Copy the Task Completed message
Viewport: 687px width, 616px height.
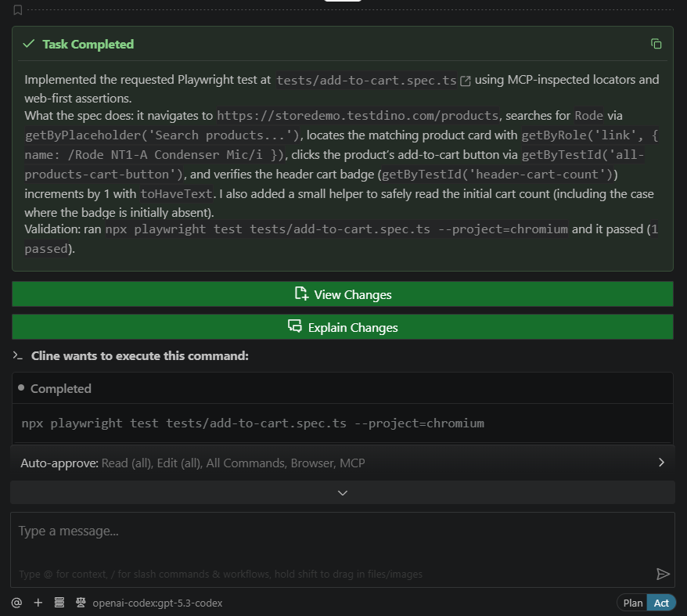656,44
